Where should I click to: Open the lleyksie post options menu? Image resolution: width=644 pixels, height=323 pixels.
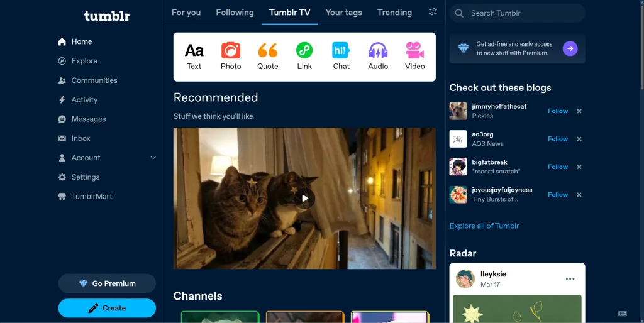pyautogui.click(x=570, y=279)
